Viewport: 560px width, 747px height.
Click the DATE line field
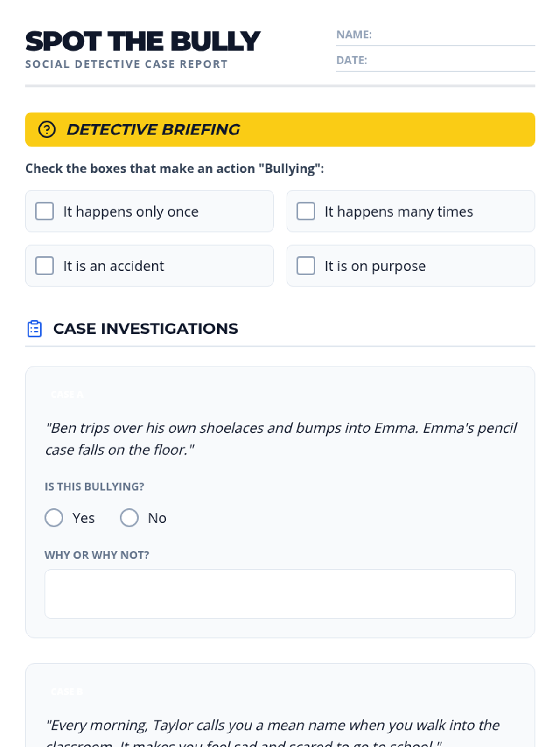point(435,61)
